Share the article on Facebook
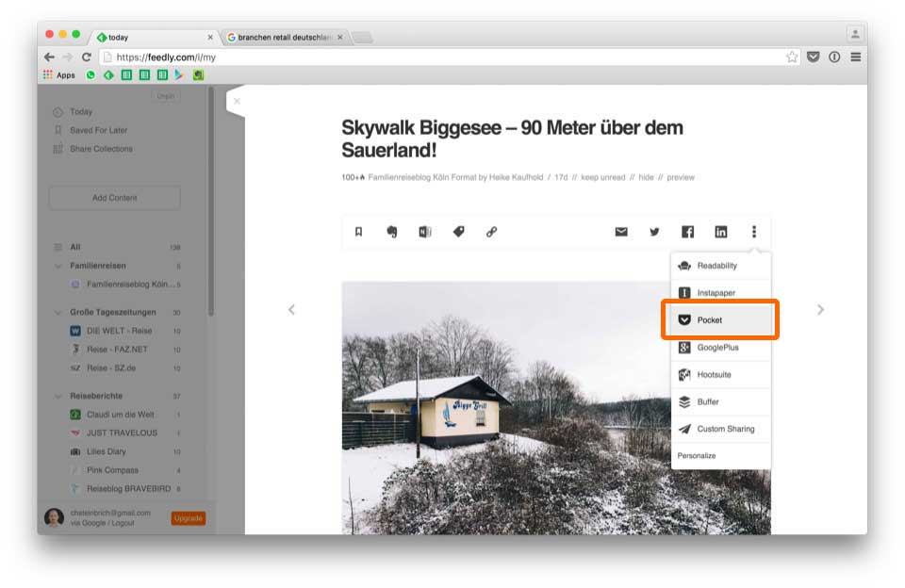 click(689, 232)
